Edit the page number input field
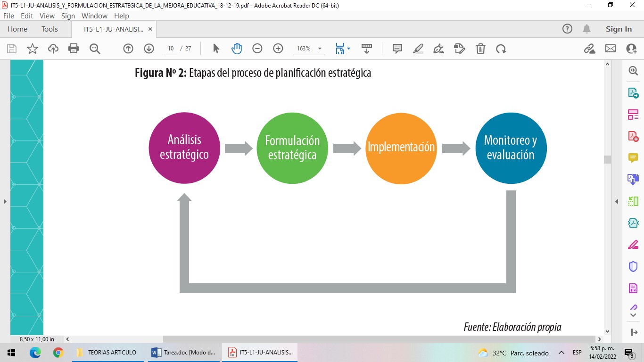This screenshot has height=362, width=644. (x=170, y=49)
